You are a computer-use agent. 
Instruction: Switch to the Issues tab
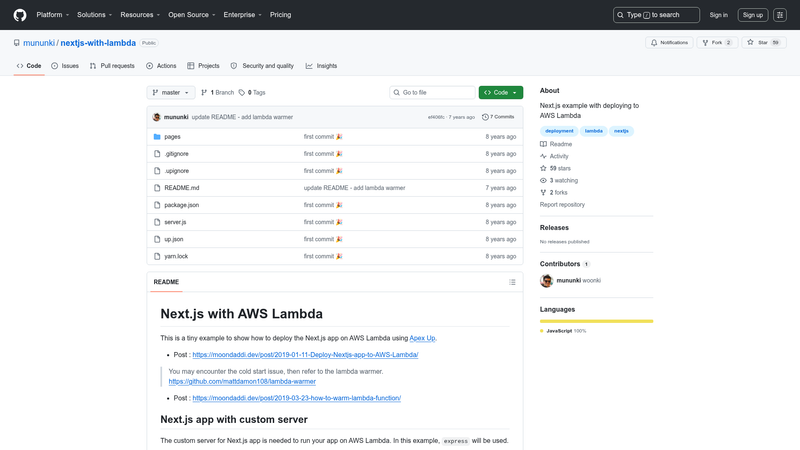click(x=65, y=66)
